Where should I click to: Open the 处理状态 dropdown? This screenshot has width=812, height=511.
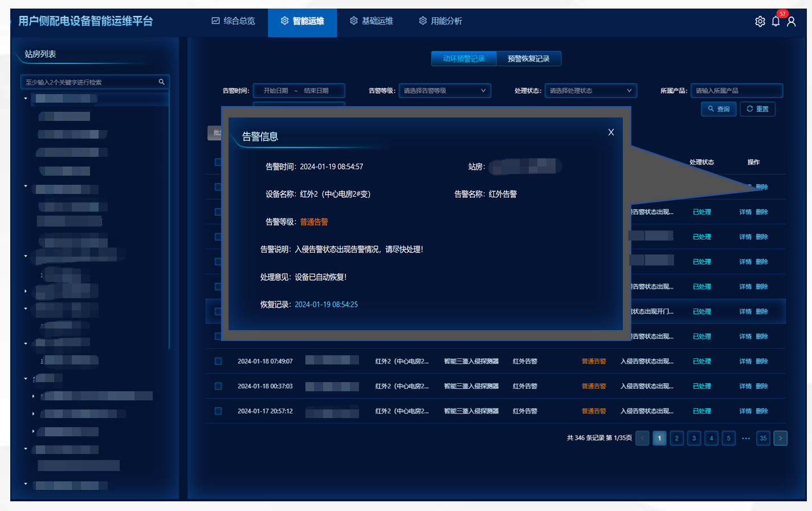coord(590,91)
